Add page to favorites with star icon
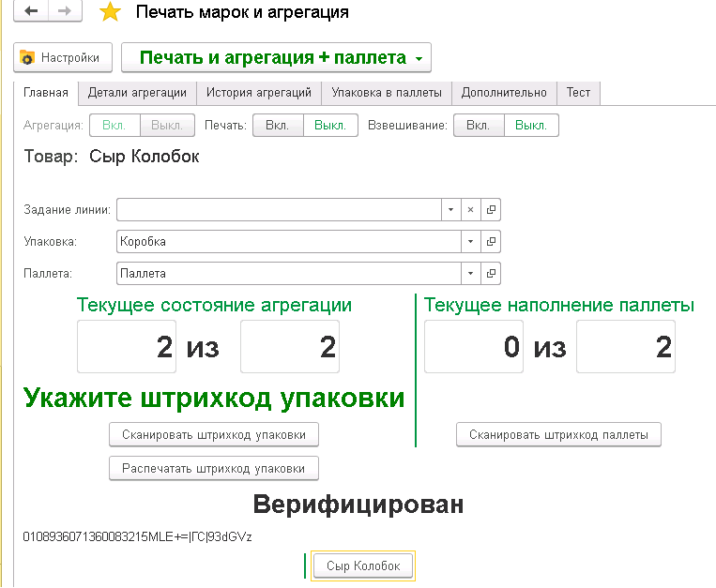 [110, 12]
